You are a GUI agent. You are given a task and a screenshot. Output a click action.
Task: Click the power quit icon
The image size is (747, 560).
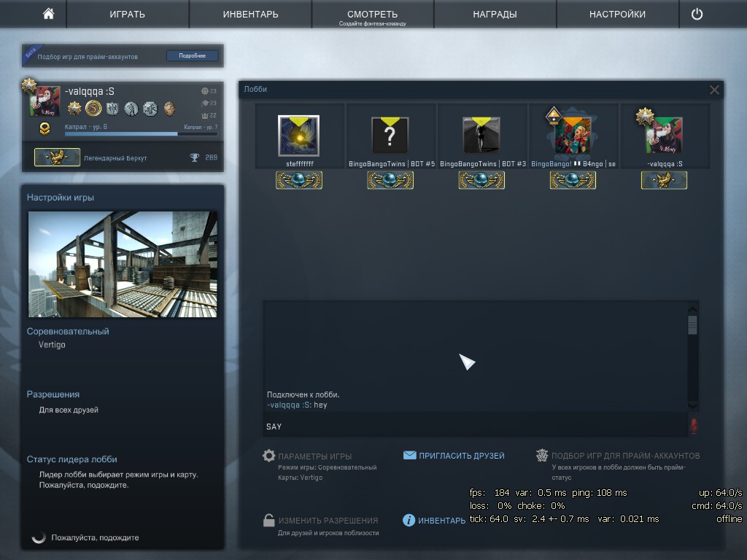tap(697, 14)
